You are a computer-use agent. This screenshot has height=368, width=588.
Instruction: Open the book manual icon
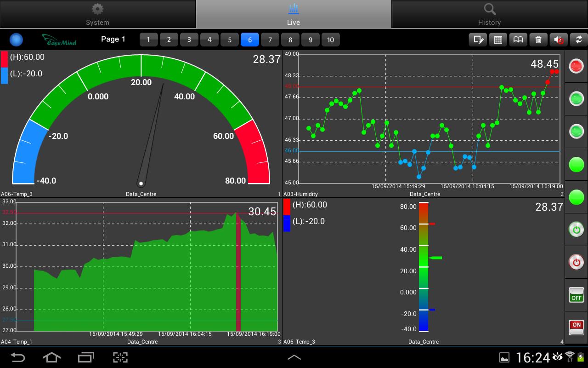tap(518, 40)
